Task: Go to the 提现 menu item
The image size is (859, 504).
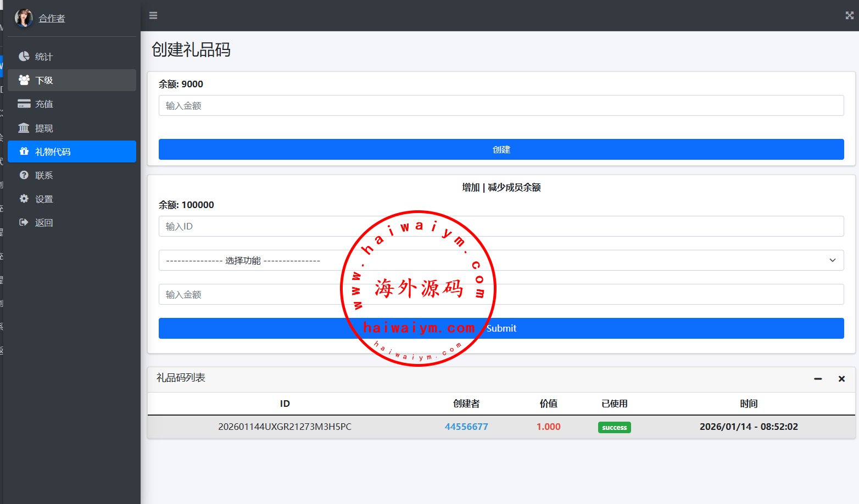Action: coord(44,128)
